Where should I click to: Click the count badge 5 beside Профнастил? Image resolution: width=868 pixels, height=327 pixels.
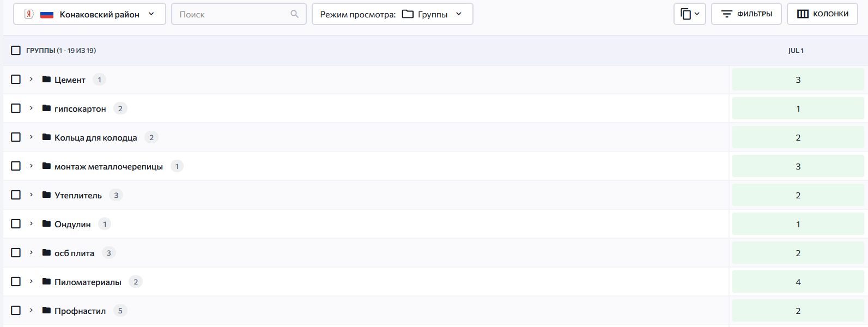click(x=120, y=311)
